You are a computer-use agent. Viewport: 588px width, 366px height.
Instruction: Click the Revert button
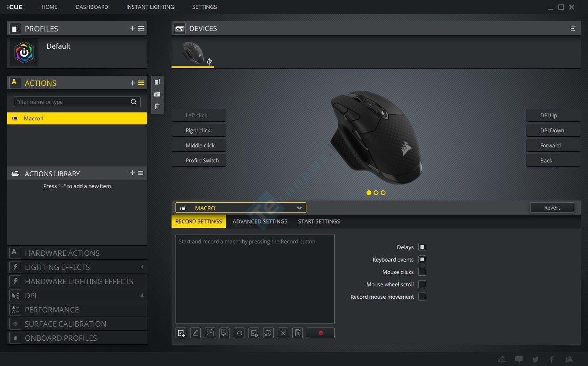552,208
